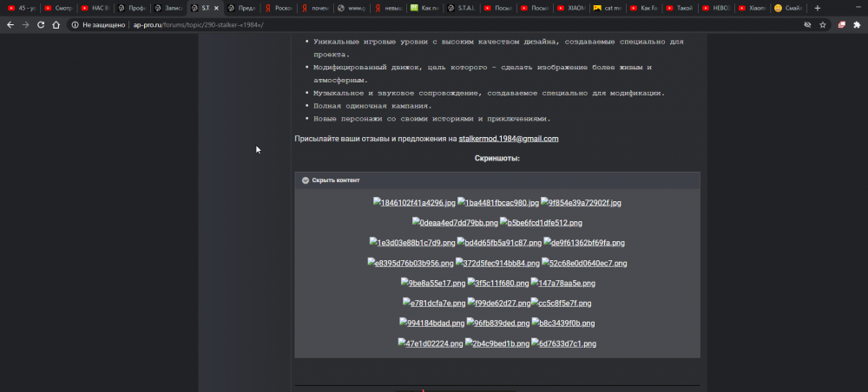Open image link 9f854e39a72902f.jpg
This screenshot has height=392, width=868.
(x=582, y=203)
